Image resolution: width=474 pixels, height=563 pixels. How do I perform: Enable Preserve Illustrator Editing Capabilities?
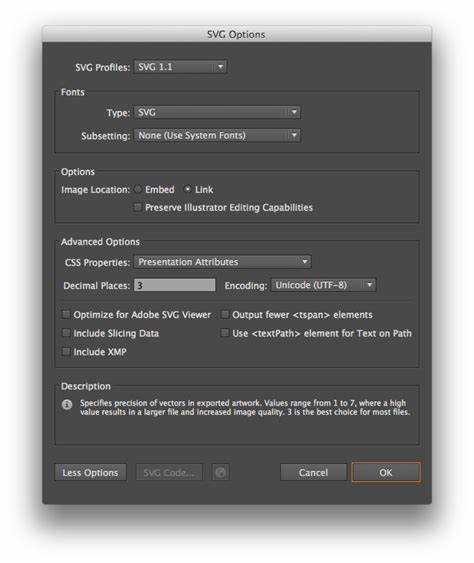point(137,207)
